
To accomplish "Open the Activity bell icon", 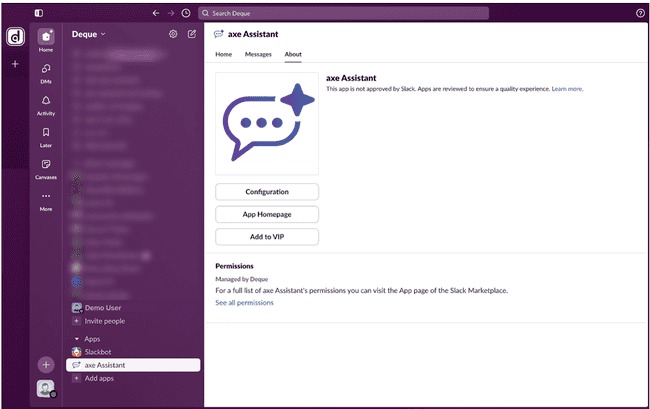I will click(46, 101).
